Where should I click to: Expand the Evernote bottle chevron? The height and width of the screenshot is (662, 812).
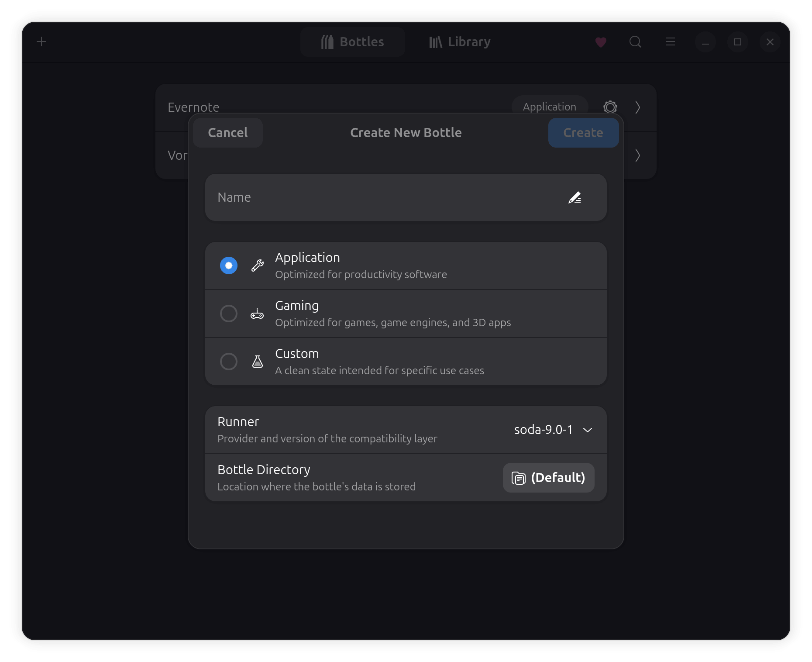tap(637, 107)
